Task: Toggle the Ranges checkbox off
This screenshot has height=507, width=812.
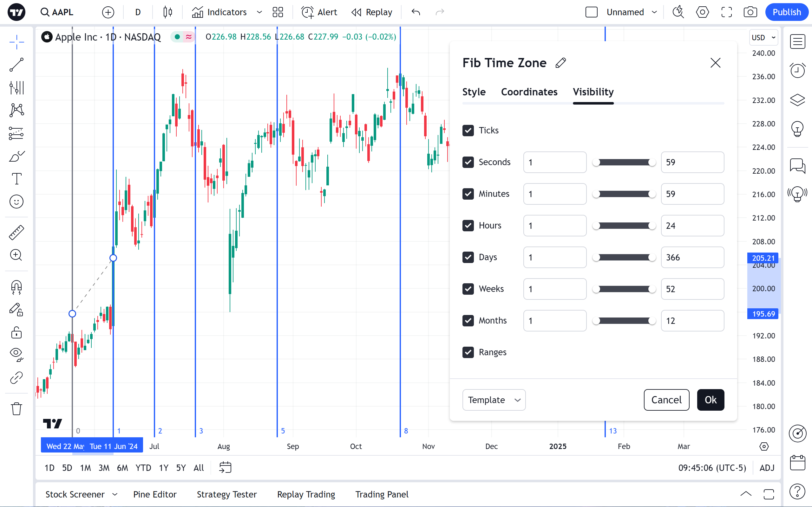Action: [x=468, y=352]
